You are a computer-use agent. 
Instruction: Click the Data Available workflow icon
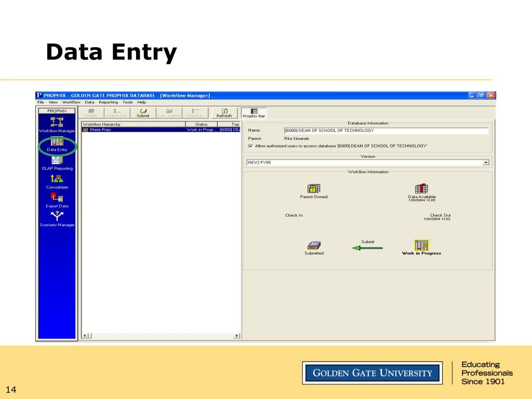coord(422,188)
